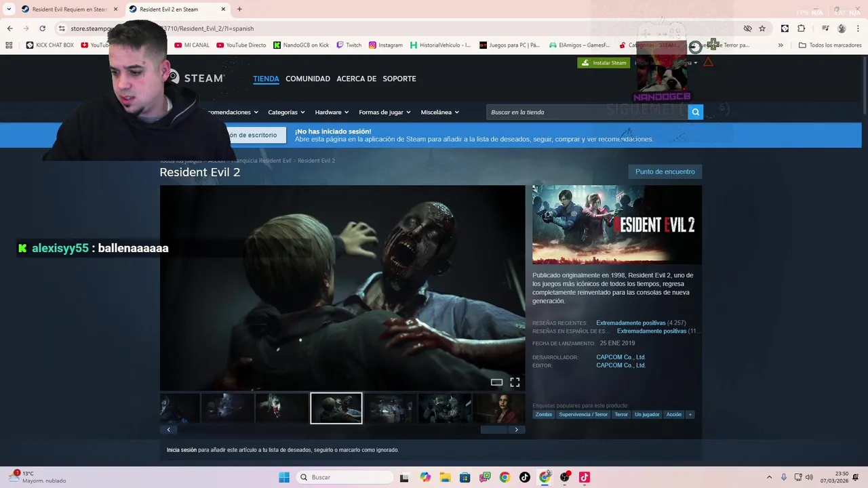Open the weather widget on the taskbar
This screenshot has width=868, height=488.
[37, 477]
